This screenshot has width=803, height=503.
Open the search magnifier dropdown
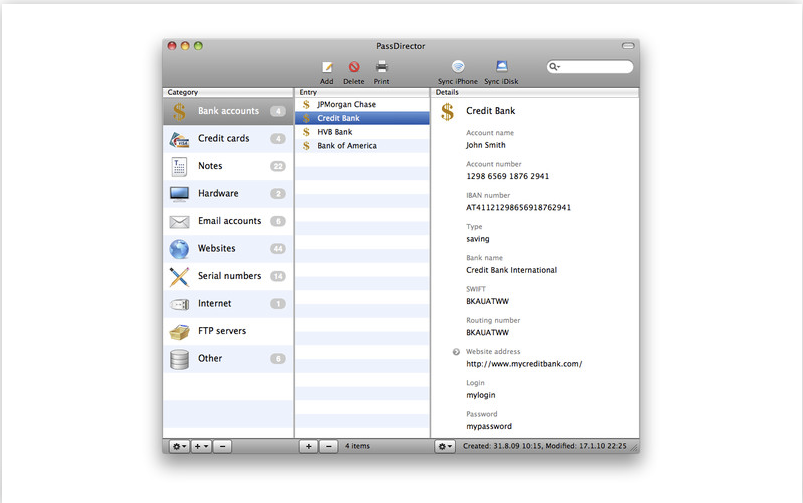pyautogui.click(x=555, y=67)
